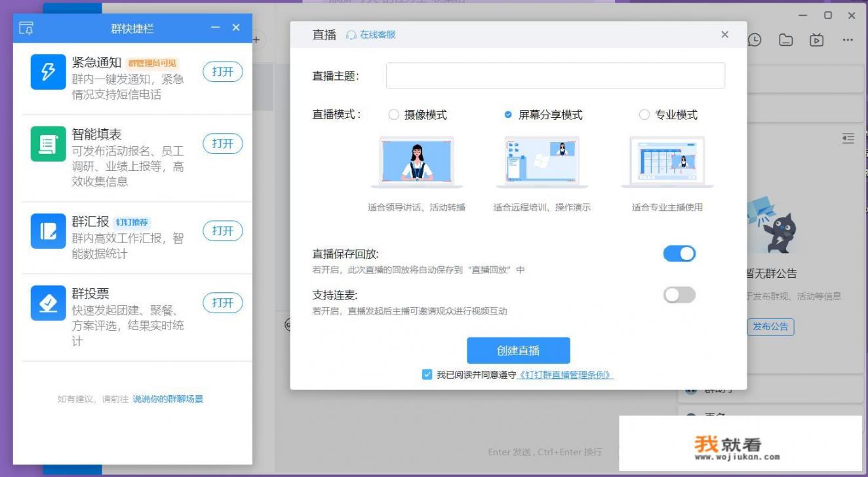
Task: Open the more options ellipsis icon
Action: click(848, 40)
